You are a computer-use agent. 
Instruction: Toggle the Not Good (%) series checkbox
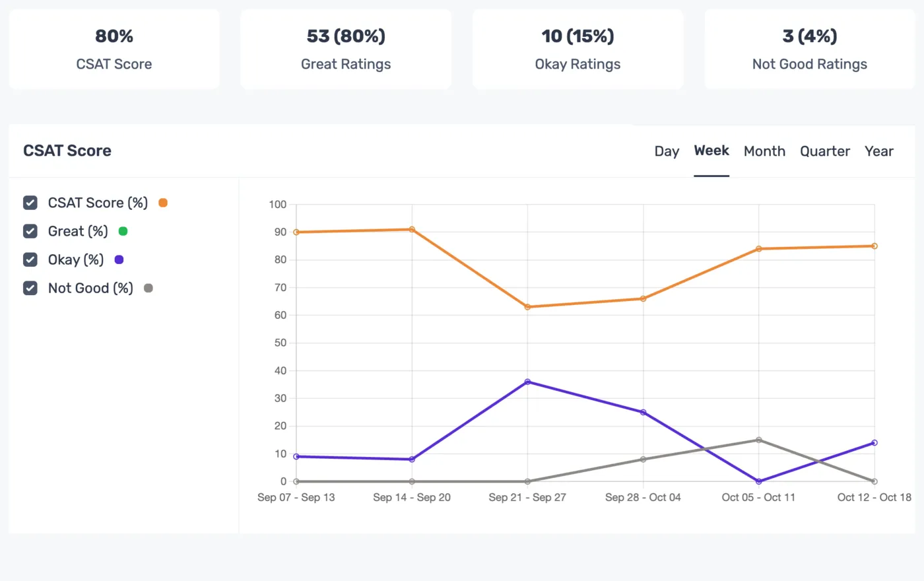tap(30, 288)
